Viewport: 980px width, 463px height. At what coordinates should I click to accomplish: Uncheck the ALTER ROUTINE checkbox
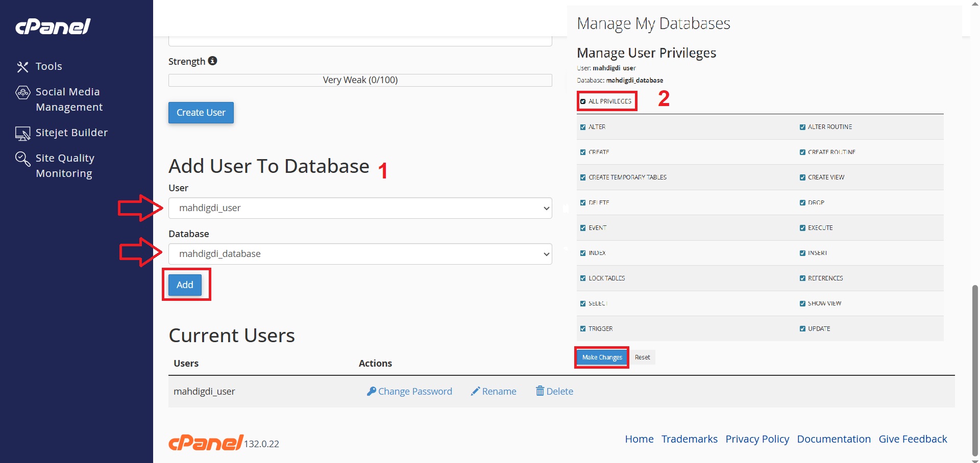(x=802, y=127)
